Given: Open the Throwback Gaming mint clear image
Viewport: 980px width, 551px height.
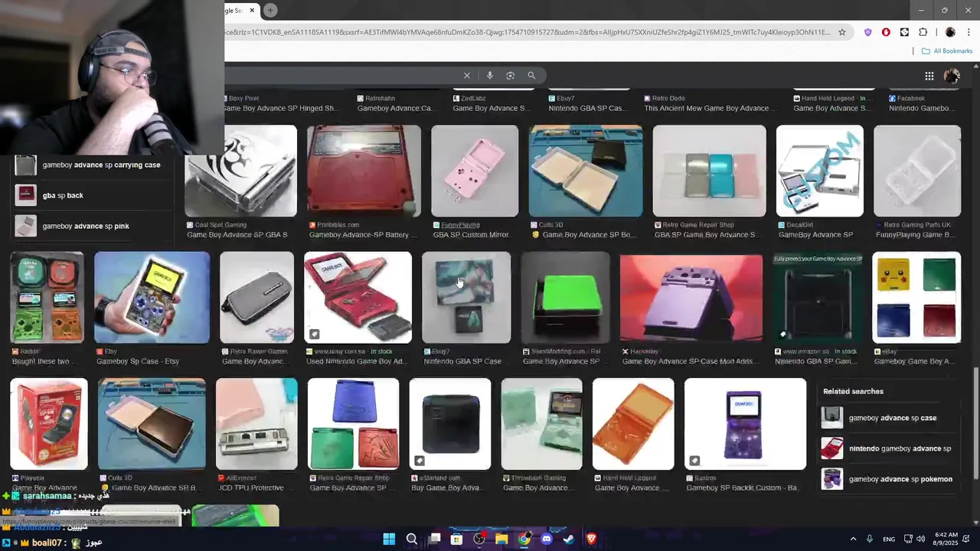Looking at the screenshot, I should 541,424.
